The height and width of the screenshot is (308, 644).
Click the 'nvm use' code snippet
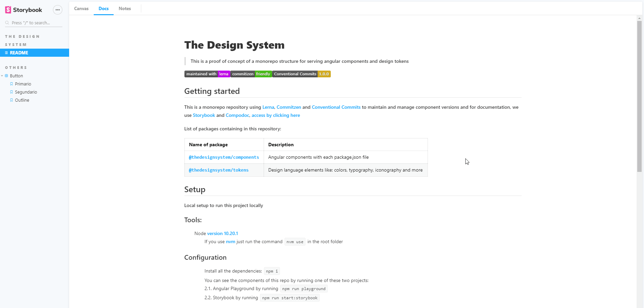click(x=295, y=242)
